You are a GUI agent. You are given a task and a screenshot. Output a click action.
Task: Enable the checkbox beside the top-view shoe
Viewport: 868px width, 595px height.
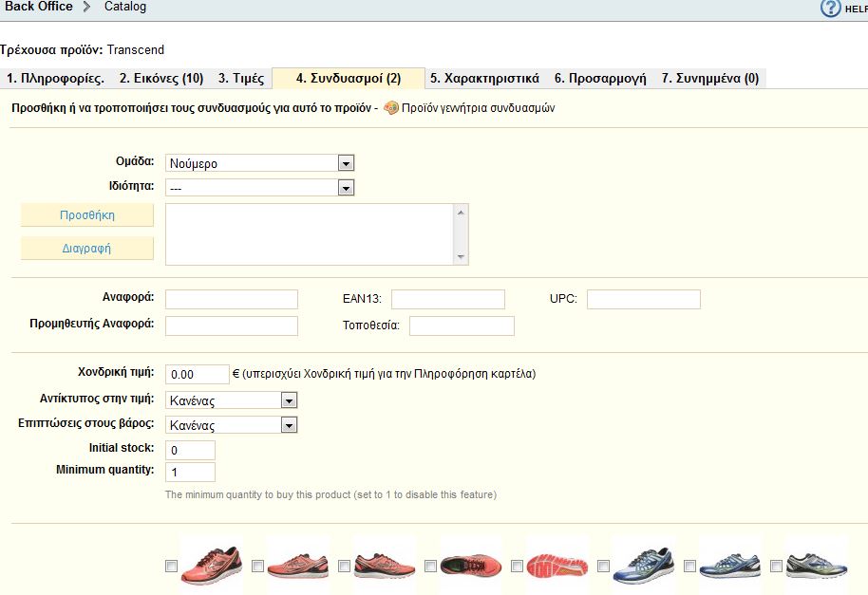(x=430, y=566)
